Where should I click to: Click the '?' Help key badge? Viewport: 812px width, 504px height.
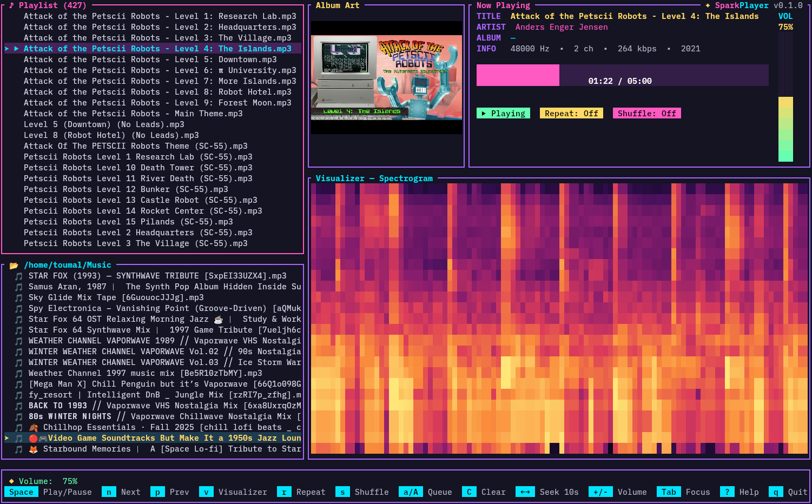(x=727, y=492)
